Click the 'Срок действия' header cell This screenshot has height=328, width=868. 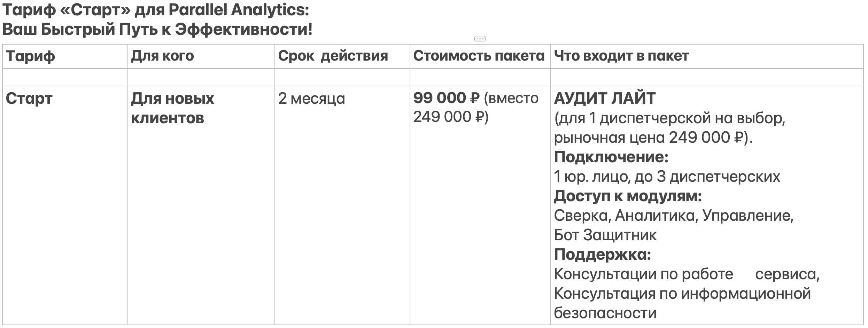pyautogui.click(x=342, y=56)
